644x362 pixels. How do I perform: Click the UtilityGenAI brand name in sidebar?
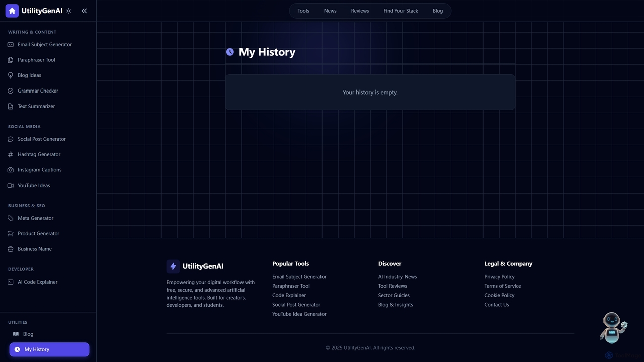click(x=42, y=11)
